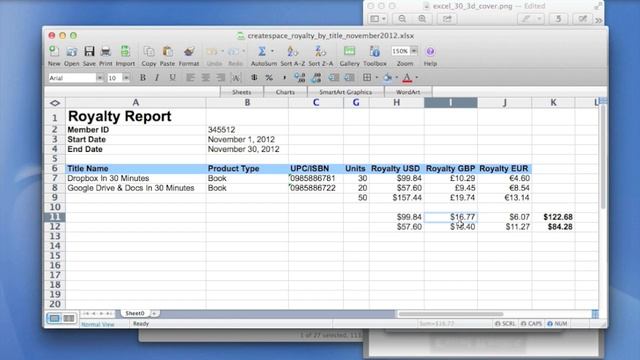Create a new workbook with New icon

point(53,52)
